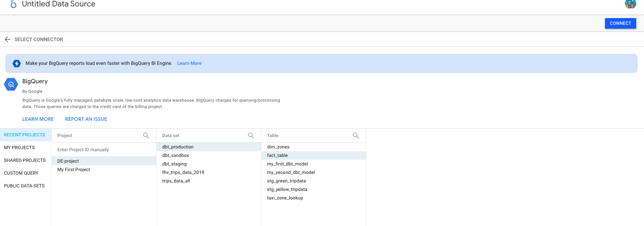This screenshot has height=226, width=644.
Task: Click the back arrow to select connector
Action: tap(7, 39)
